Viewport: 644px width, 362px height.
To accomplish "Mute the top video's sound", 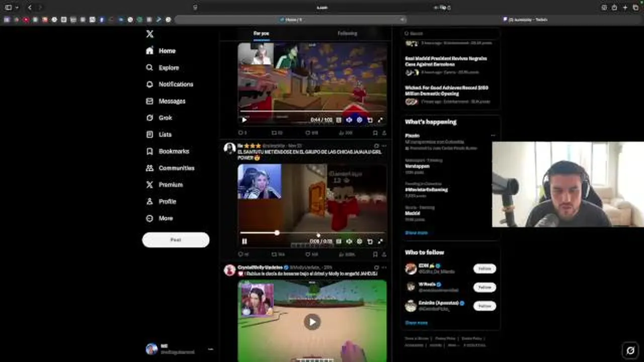I will [x=349, y=120].
